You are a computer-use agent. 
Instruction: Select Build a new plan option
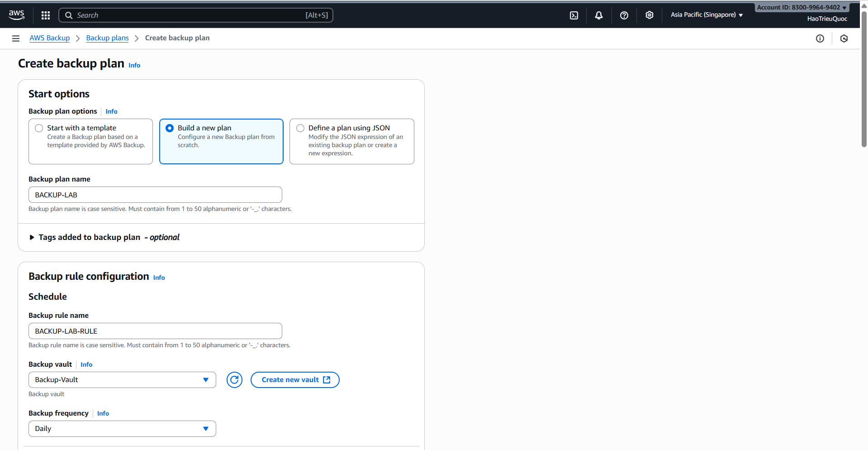170,128
